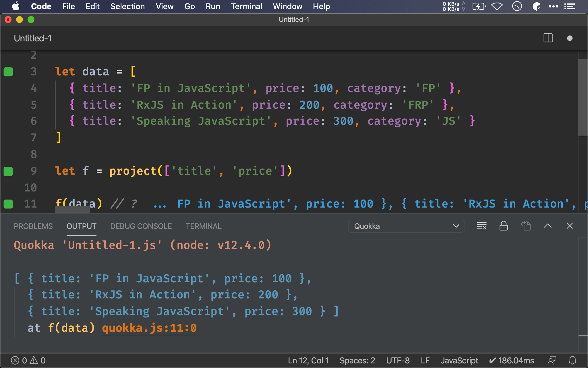Switch to the PROBLEMS tab
Image resolution: width=588 pixels, height=368 pixels.
[x=33, y=226]
